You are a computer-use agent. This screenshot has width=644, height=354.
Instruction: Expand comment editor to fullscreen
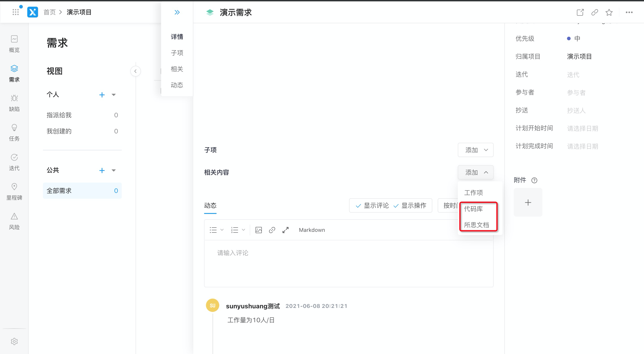[286, 230]
